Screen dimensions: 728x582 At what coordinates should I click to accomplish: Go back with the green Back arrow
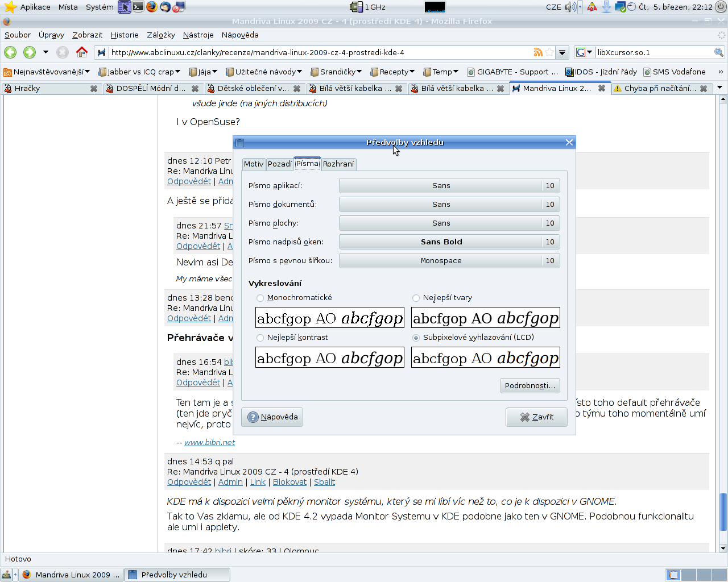(x=10, y=52)
